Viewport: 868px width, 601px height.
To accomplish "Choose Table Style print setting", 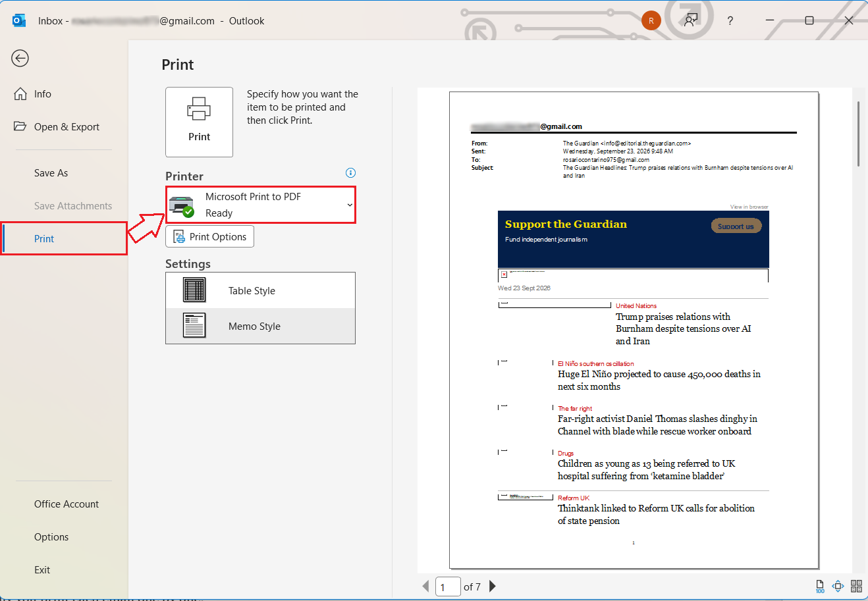I will pos(260,290).
